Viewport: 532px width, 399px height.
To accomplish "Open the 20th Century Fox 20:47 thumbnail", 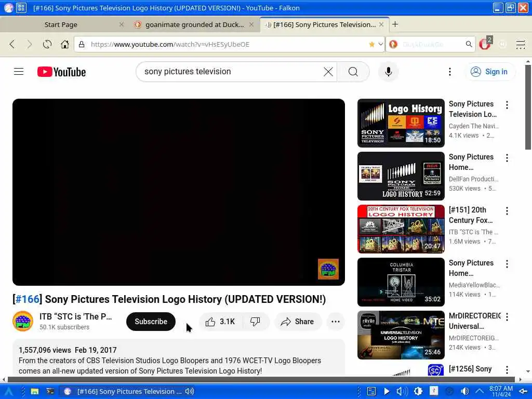I will [x=401, y=229].
